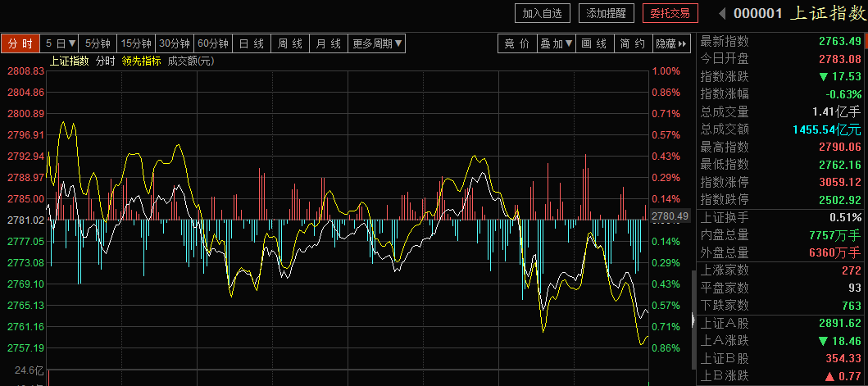Click the 竞价 button
This screenshot has width=868, height=386.
point(517,43)
